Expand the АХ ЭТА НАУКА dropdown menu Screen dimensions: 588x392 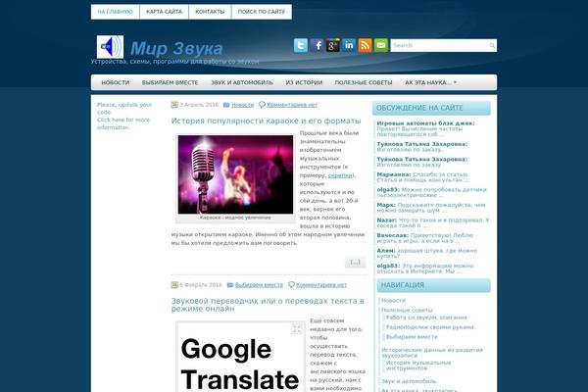coord(431,82)
